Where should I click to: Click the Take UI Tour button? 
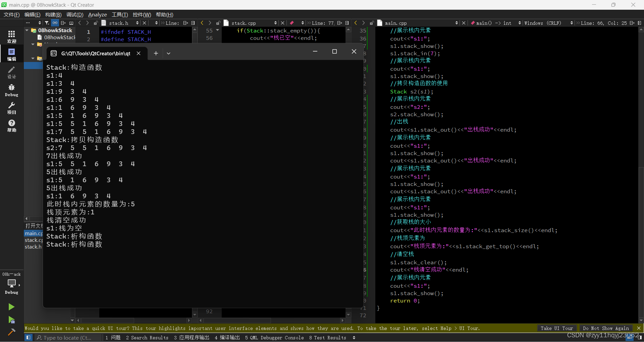(x=557, y=328)
